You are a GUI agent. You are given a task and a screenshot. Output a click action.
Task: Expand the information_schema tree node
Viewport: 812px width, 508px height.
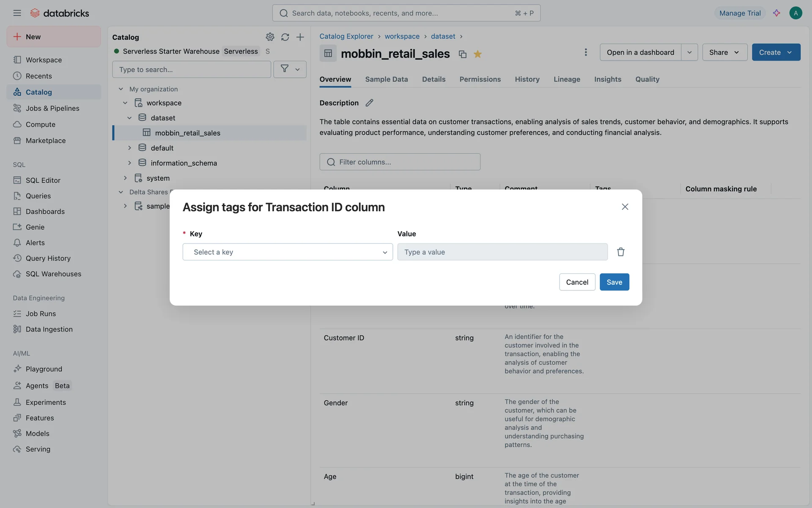tap(129, 163)
